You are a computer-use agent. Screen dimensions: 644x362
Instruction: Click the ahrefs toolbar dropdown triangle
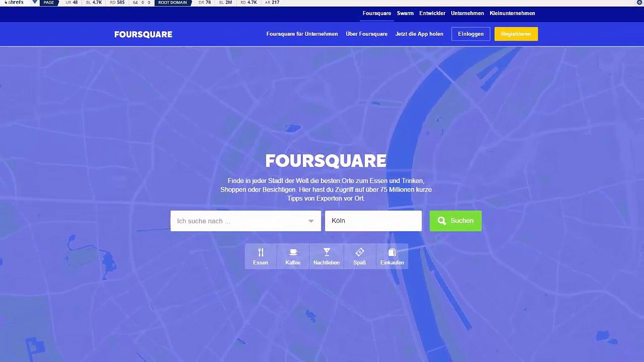(x=35, y=3)
